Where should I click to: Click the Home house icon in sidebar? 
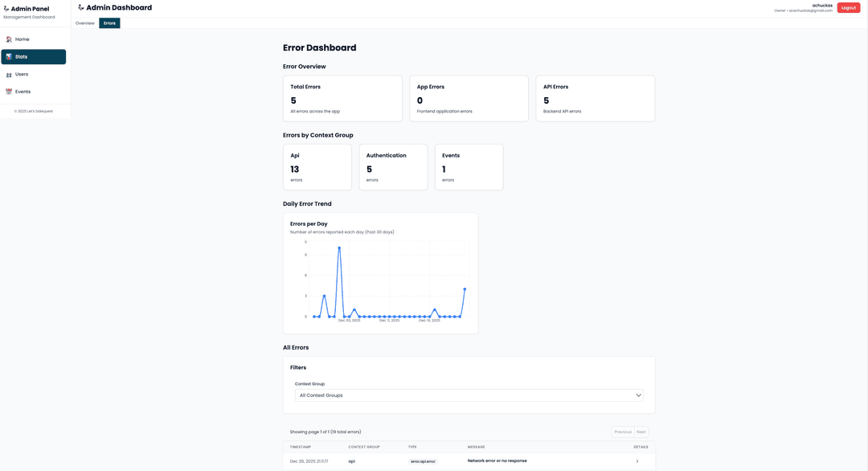[x=9, y=39]
